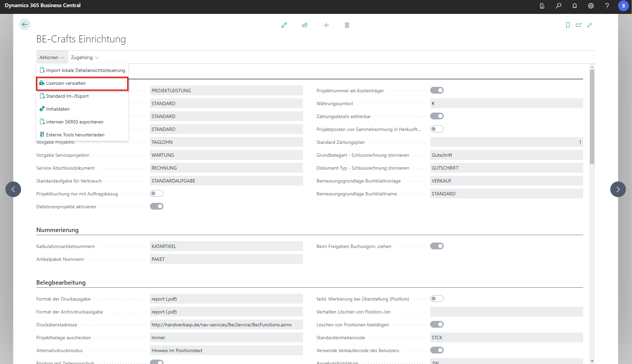Enable Projektbuchung nur mit Auftragsbezug
The image size is (632, 364).
pos(157,193)
